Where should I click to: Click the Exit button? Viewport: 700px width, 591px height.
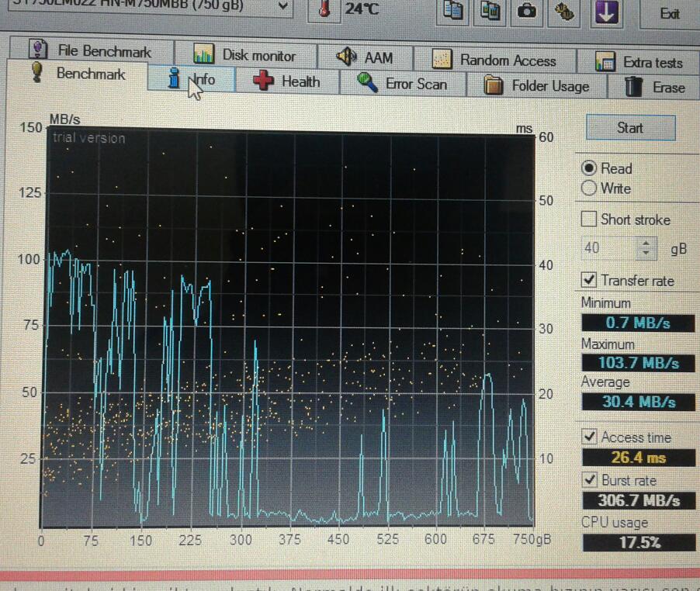pos(669,14)
